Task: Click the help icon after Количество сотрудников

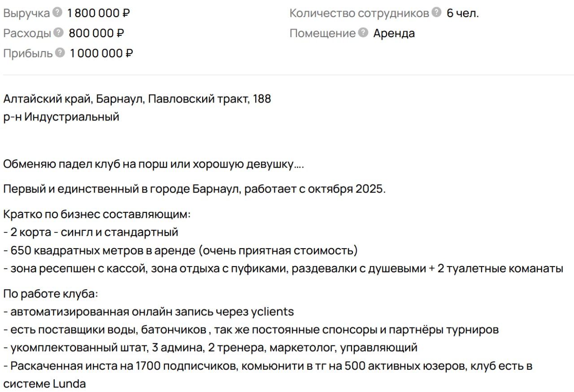Action: [x=436, y=13]
